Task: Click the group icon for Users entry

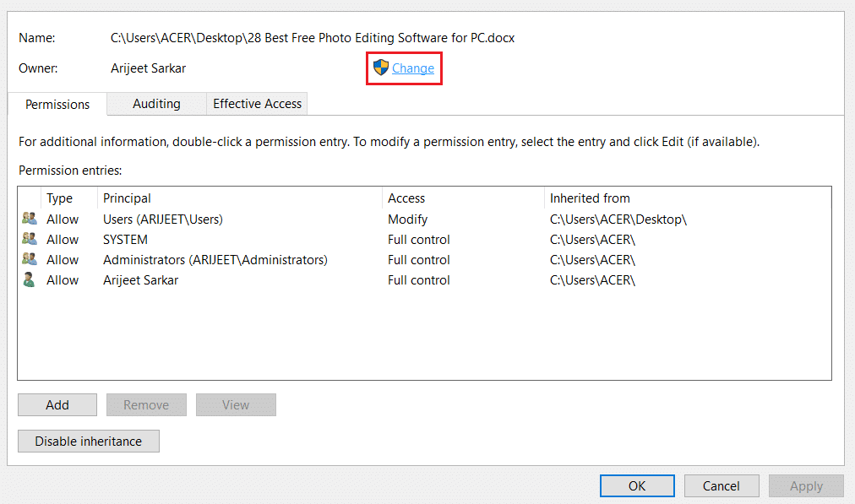Action: [x=30, y=219]
